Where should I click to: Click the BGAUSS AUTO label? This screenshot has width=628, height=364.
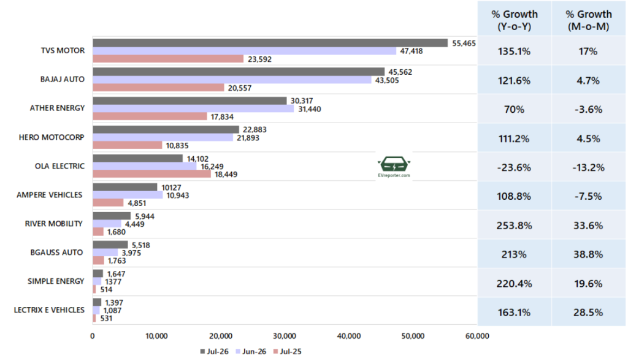point(56,252)
